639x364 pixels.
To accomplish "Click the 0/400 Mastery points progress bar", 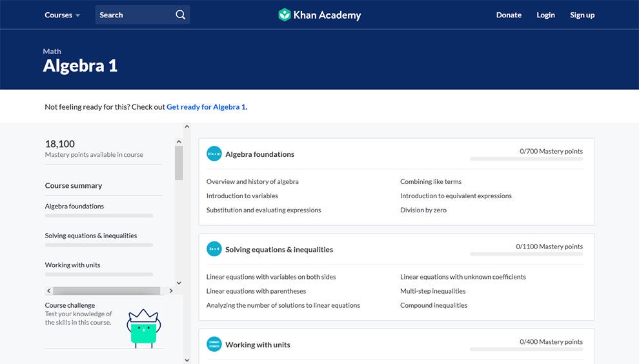I will tap(526, 349).
